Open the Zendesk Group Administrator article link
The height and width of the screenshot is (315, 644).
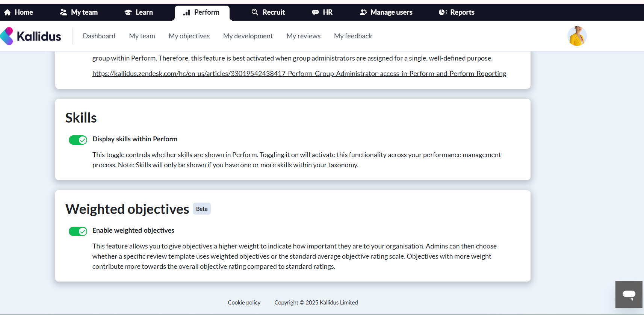pyautogui.click(x=299, y=74)
